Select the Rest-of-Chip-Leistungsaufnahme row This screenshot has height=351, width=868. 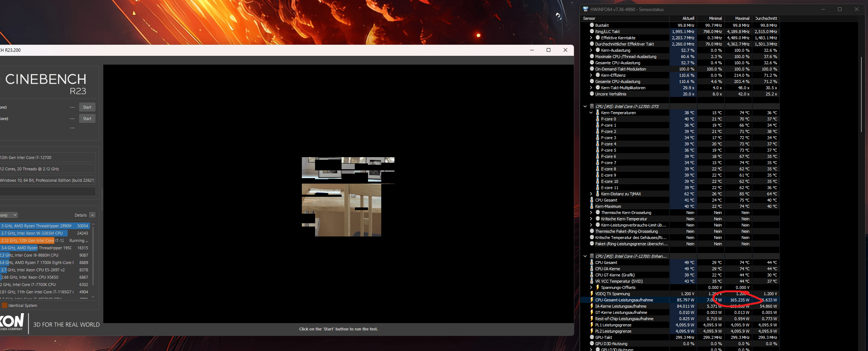(680, 318)
